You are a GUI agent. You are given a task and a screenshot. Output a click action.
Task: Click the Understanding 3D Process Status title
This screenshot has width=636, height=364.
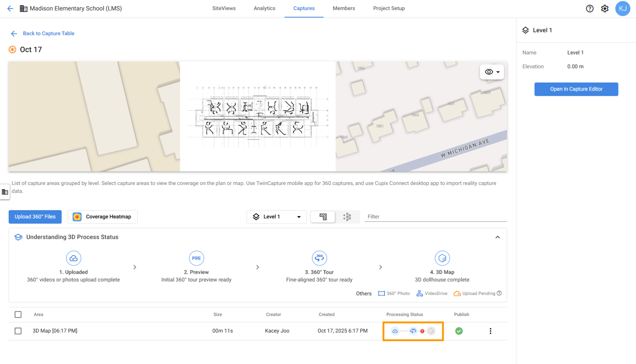pos(72,237)
